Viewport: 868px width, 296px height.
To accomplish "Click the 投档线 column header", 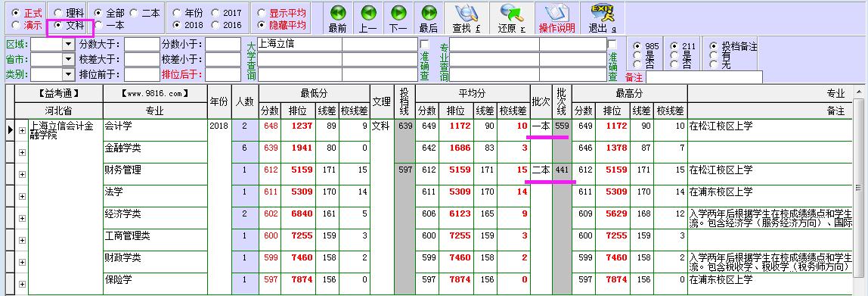I will click(x=404, y=101).
